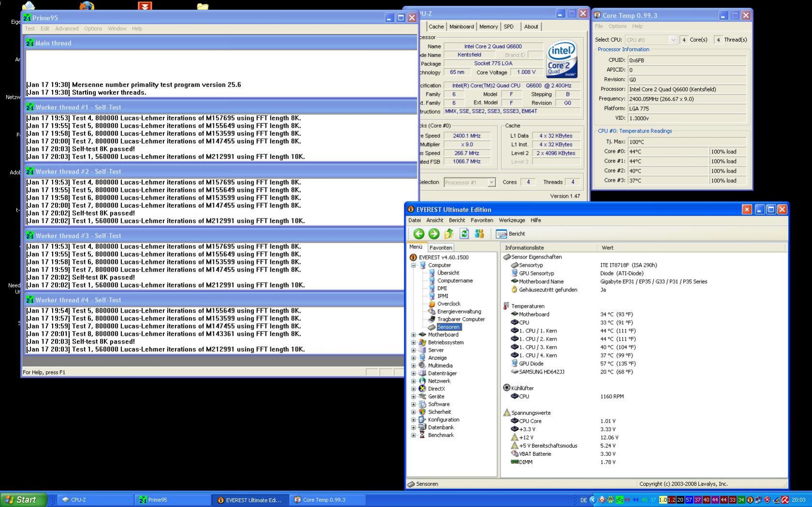
Task: Click the Spannungswerte warning icon
Action: pos(506,413)
